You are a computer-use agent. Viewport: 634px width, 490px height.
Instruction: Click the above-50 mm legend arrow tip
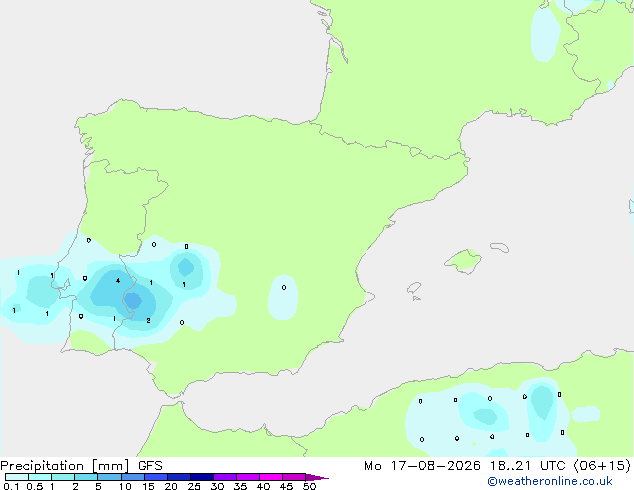(x=317, y=477)
